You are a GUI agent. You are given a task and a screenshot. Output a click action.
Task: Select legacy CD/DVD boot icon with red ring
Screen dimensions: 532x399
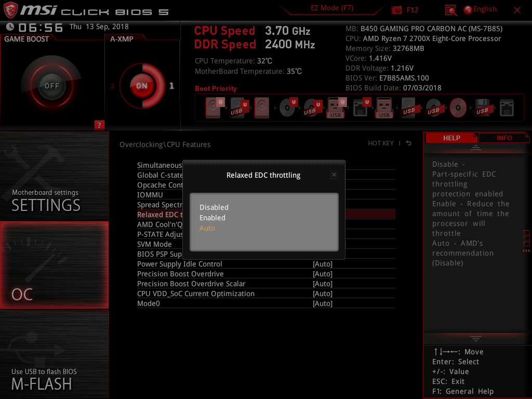[x=458, y=108]
